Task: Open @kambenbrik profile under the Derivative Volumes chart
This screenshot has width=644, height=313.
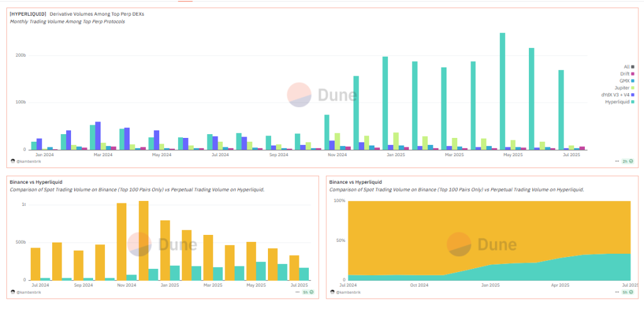Action: (28, 161)
